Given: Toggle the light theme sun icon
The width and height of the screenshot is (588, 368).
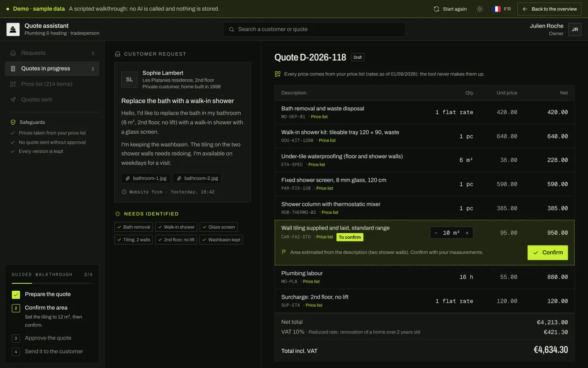Looking at the screenshot, I should (480, 9).
